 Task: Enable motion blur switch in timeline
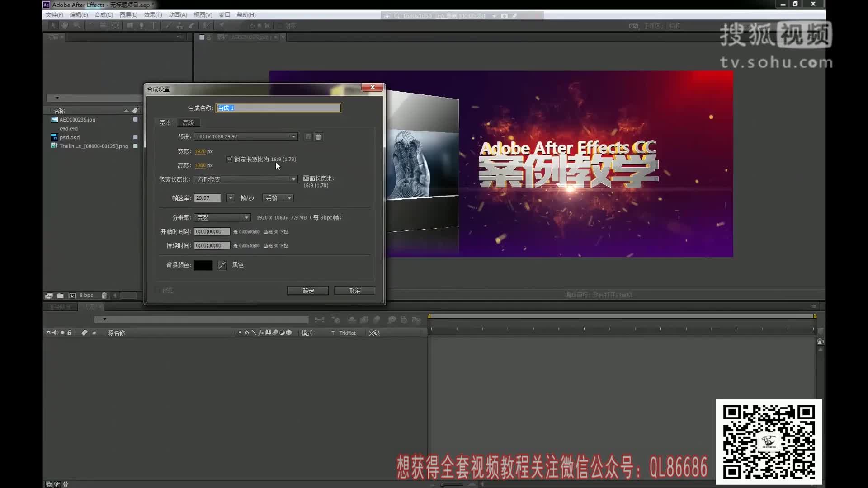tap(376, 319)
